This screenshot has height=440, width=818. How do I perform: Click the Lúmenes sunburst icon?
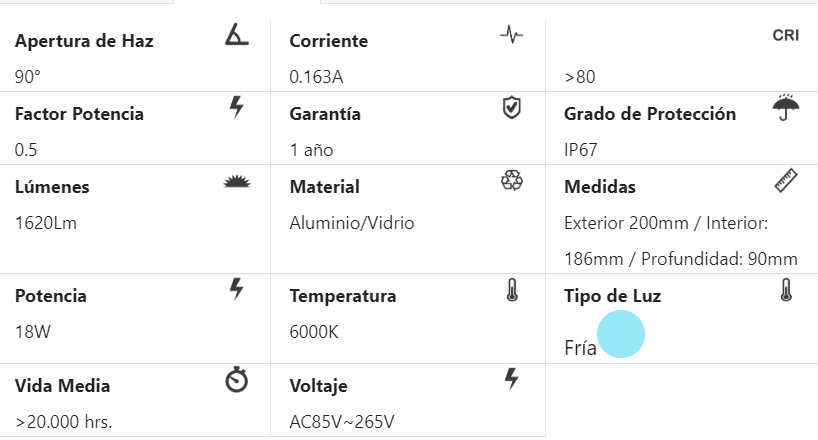[236, 181]
